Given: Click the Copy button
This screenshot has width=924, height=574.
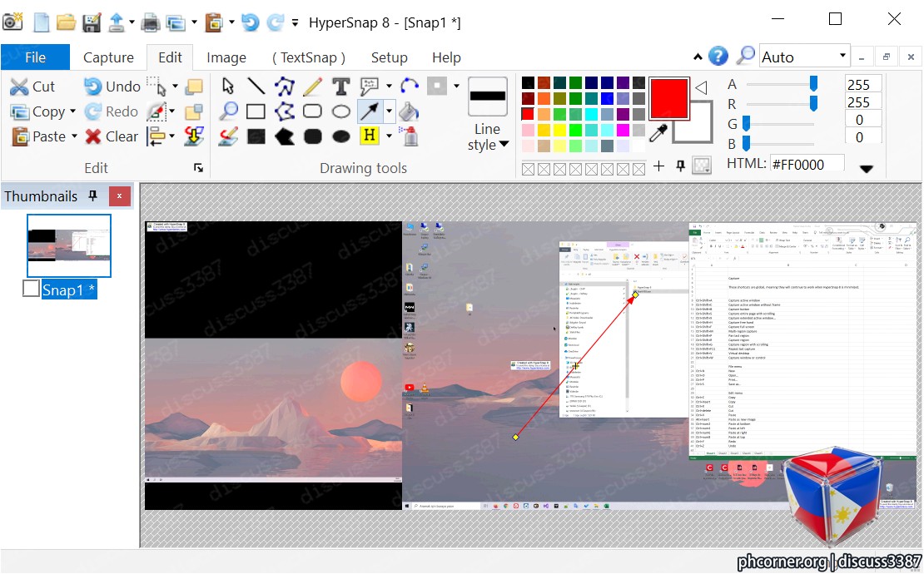Looking at the screenshot, I should 37,111.
